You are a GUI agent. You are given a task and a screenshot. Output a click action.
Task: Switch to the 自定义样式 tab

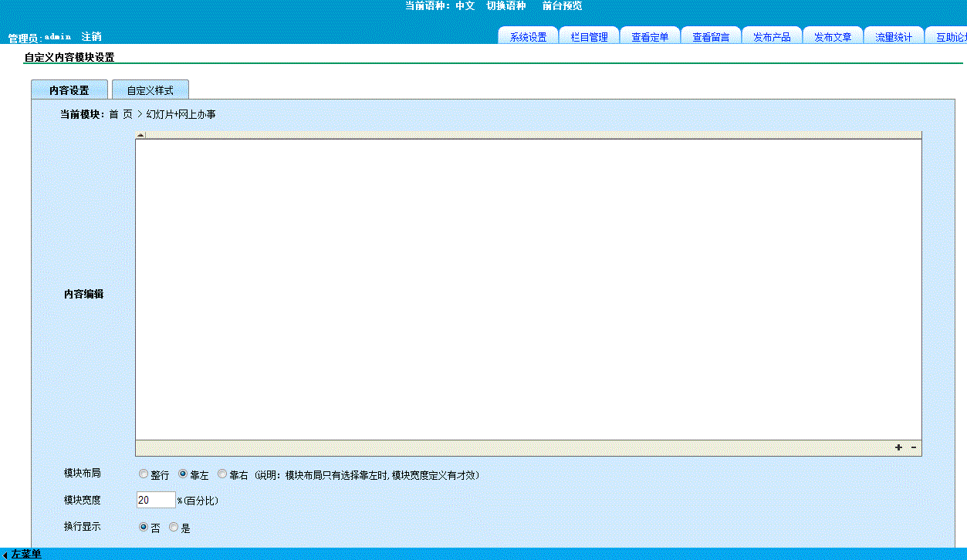150,90
